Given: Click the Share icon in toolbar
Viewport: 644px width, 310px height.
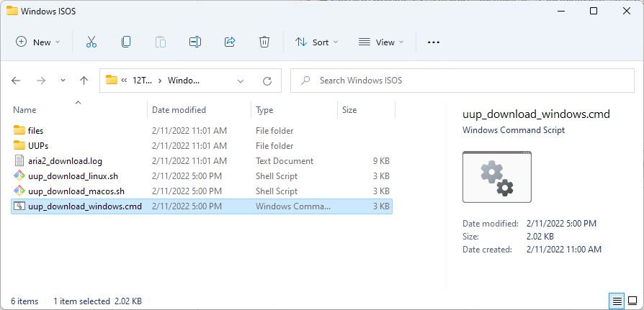Looking at the screenshot, I should [x=230, y=42].
